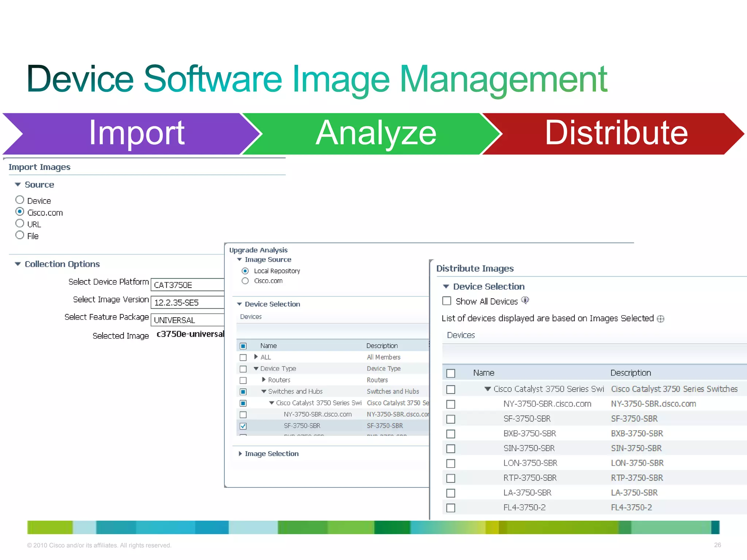The image size is (747, 560).
Task: Collapse the Source section
Action: click(18, 184)
